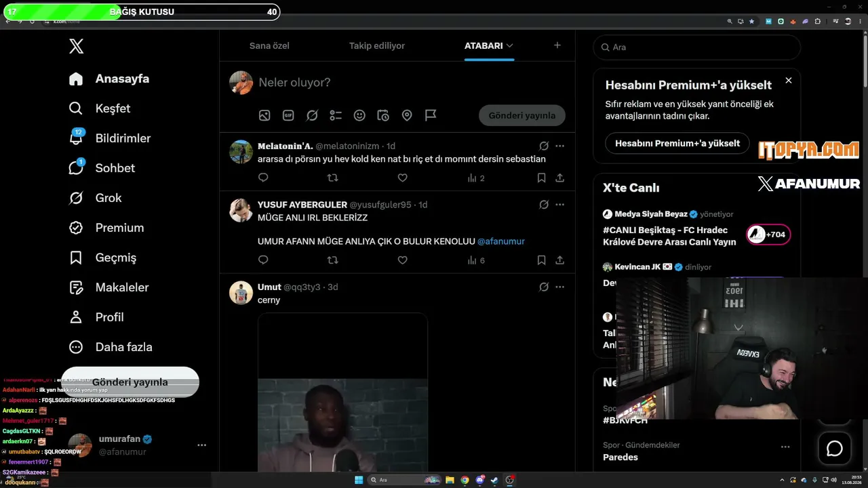Open Paredes trending topic
The width and height of the screenshot is (868, 488).
point(620,457)
